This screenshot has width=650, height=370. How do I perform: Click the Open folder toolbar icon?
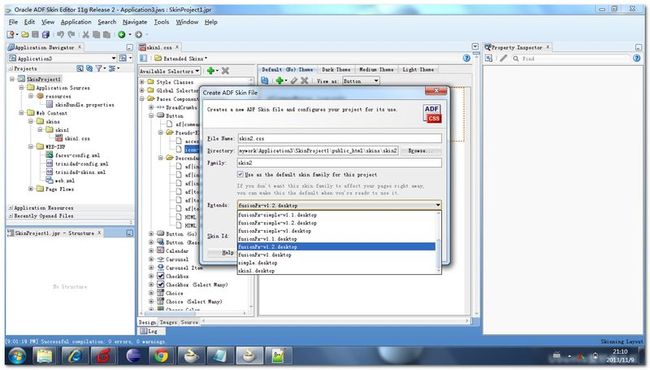[25, 34]
